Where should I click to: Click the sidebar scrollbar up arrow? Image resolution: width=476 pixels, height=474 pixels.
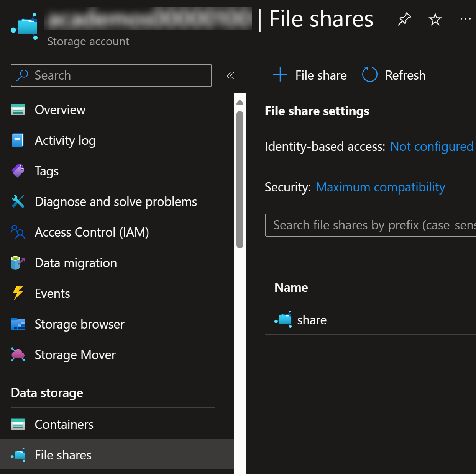tap(240, 102)
